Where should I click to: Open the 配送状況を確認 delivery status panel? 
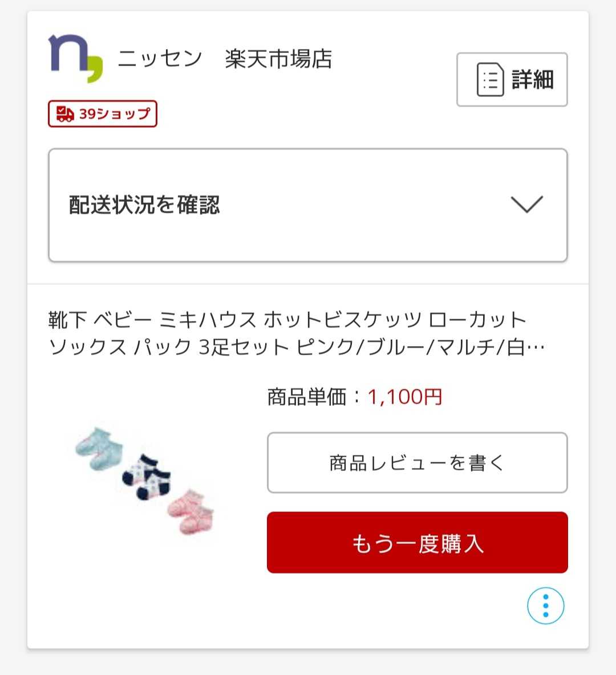(308, 205)
